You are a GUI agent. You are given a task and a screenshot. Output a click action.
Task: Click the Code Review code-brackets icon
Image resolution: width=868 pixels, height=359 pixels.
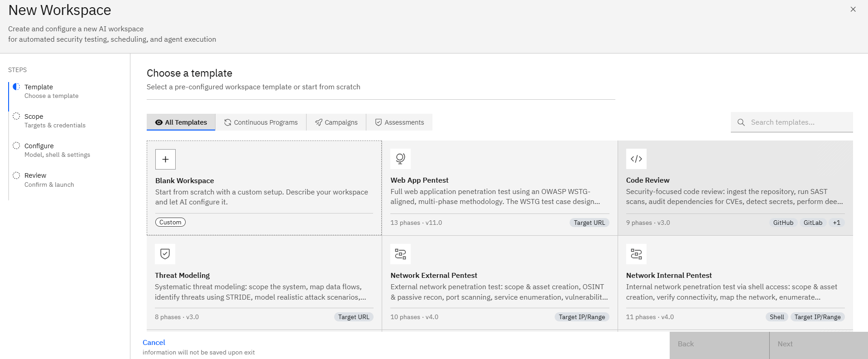[x=636, y=159]
